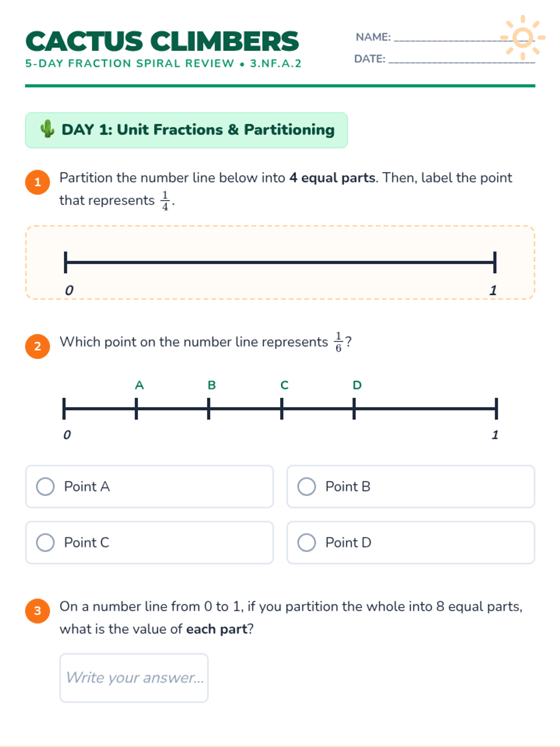560x747 pixels.
Task: Click the sun icon in the header
Action: click(523, 37)
